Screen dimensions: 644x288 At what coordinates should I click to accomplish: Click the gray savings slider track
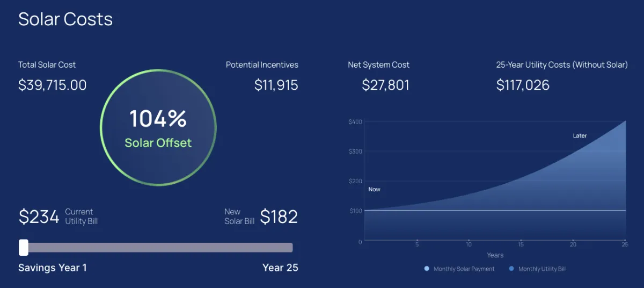coord(161,247)
